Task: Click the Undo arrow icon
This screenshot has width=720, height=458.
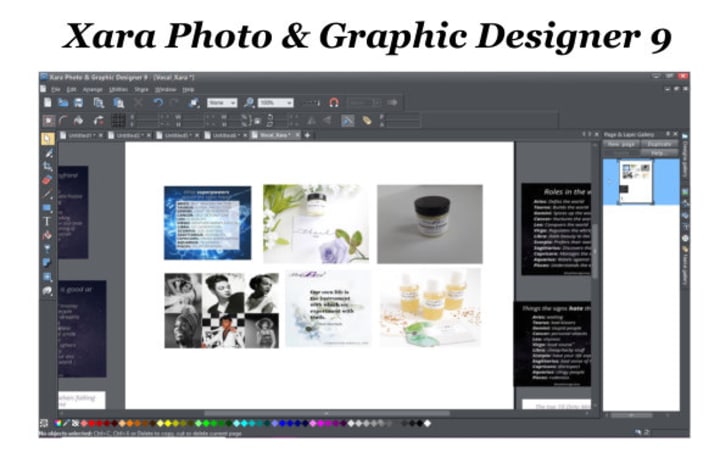Action: point(158,102)
